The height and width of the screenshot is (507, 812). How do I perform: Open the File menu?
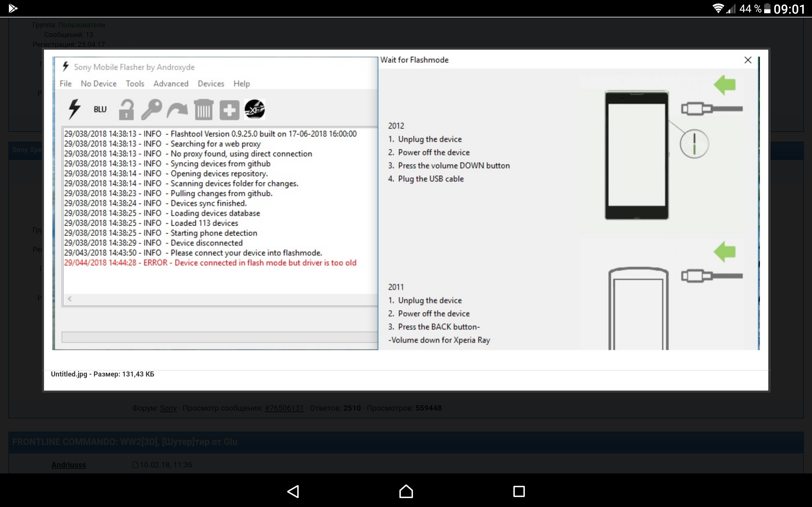pyautogui.click(x=65, y=83)
